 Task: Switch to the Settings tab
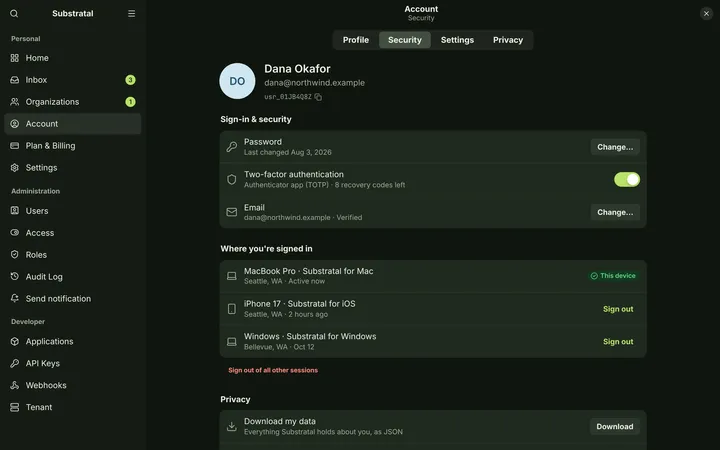[457, 40]
